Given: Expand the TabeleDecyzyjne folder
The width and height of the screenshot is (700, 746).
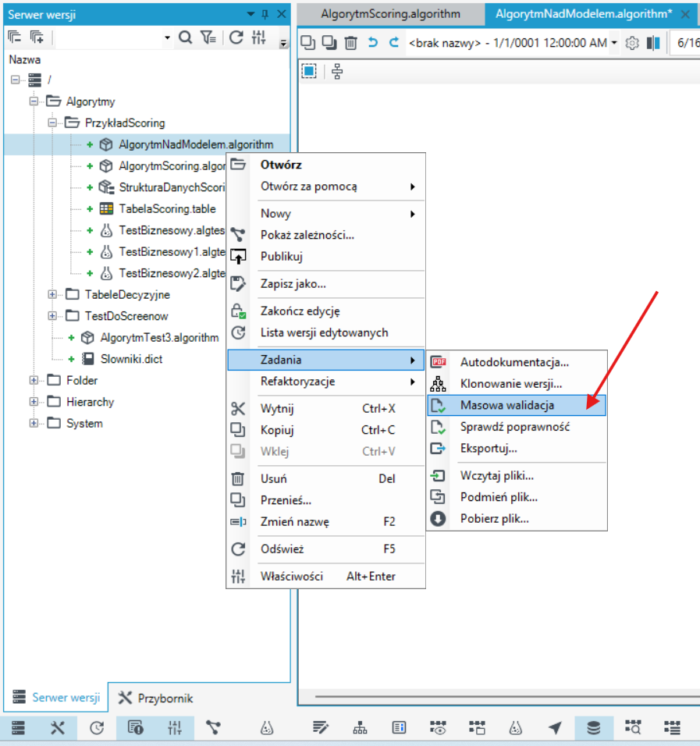Looking at the screenshot, I should 52,294.
